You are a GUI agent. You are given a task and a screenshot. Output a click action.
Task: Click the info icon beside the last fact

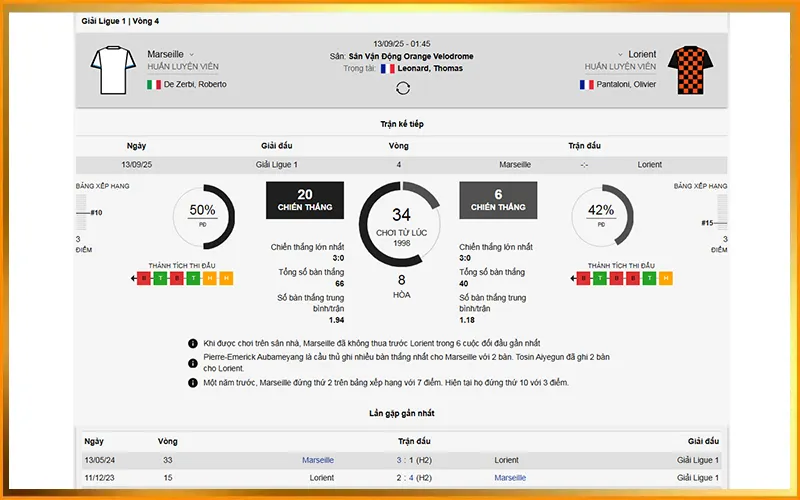click(x=193, y=383)
